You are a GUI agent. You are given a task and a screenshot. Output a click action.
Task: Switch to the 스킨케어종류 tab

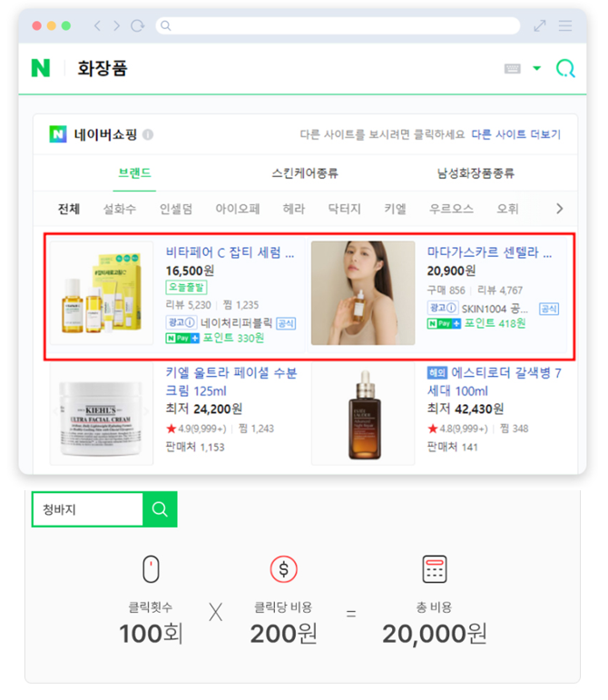[x=305, y=173]
